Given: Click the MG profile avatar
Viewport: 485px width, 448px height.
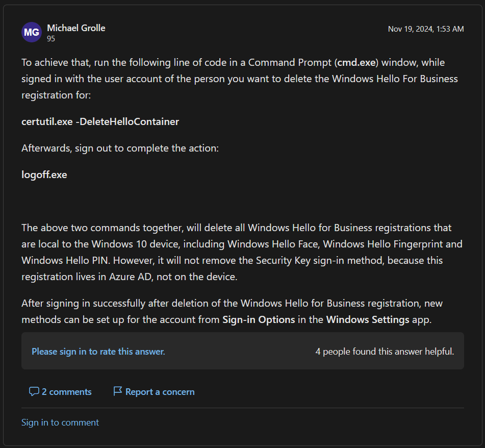Looking at the screenshot, I should point(32,32).
